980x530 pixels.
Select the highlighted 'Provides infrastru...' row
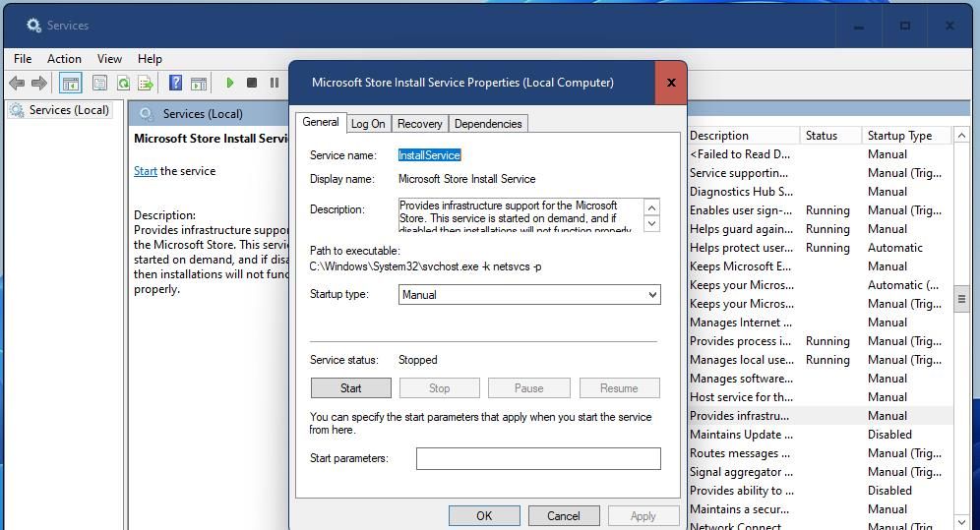pos(820,416)
